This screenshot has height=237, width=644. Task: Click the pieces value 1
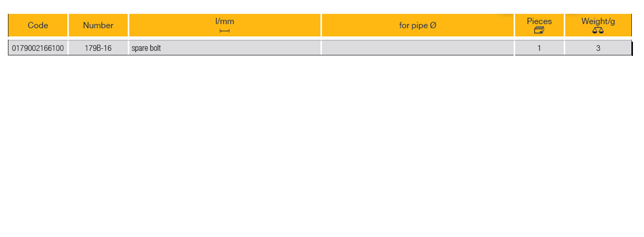(x=539, y=48)
